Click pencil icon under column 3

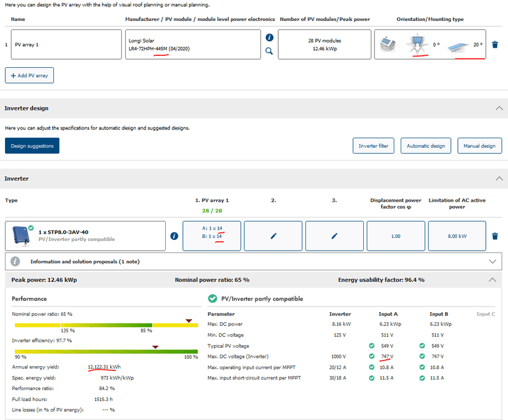pyautogui.click(x=335, y=236)
